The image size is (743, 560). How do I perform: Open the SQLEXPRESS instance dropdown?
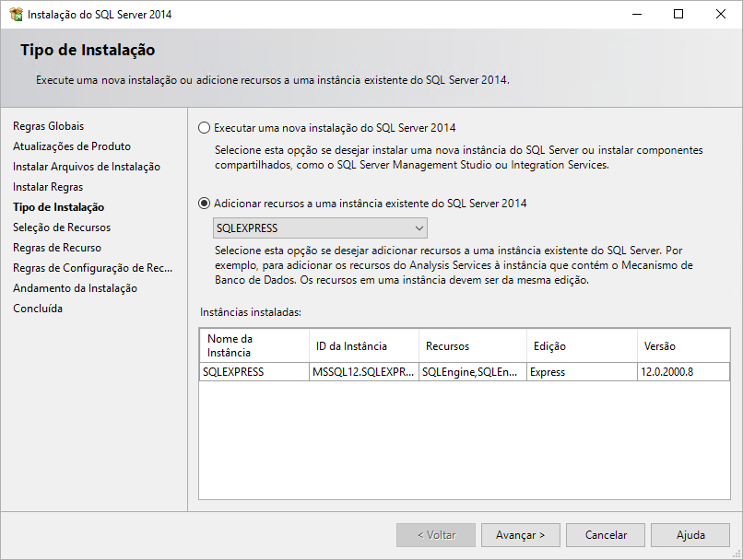click(319, 227)
